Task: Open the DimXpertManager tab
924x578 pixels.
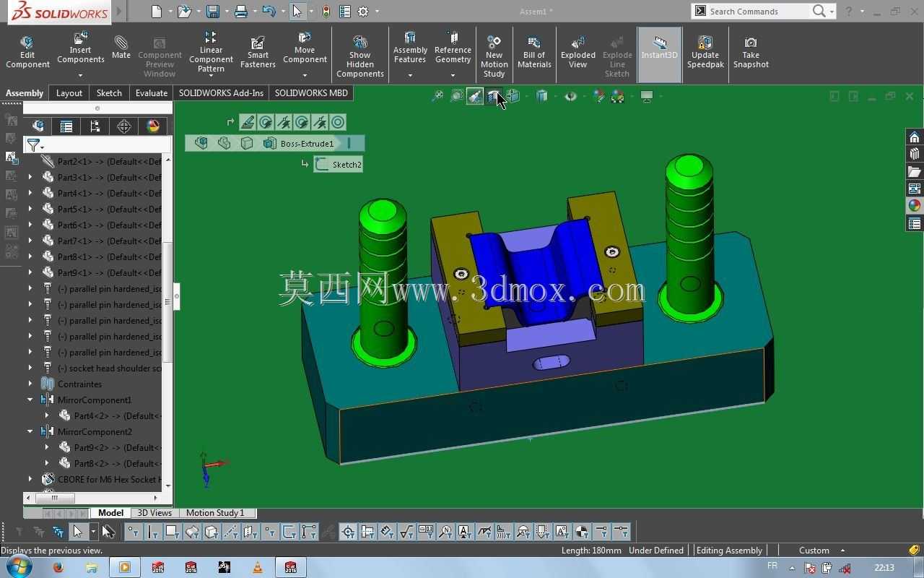Action: (124, 126)
